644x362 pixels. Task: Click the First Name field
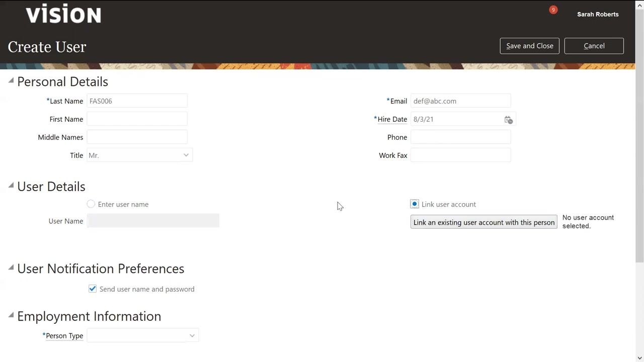pyautogui.click(x=137, y=119)
